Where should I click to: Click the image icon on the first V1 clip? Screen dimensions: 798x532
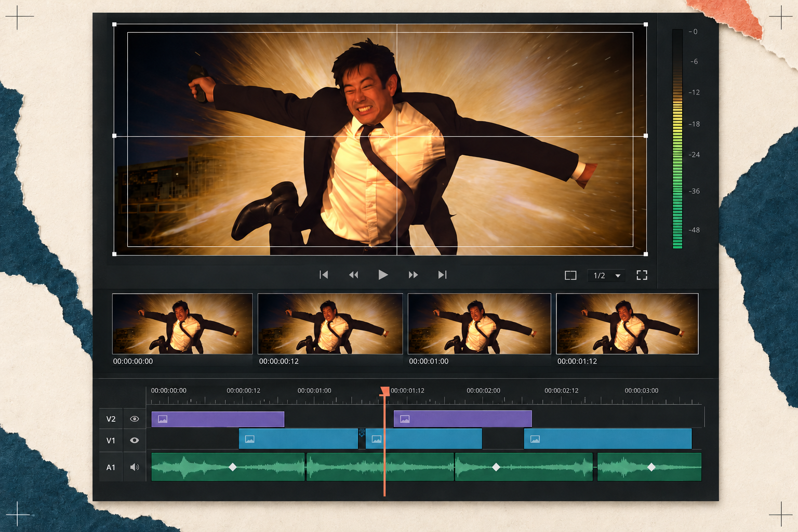(x=250, y=439)
